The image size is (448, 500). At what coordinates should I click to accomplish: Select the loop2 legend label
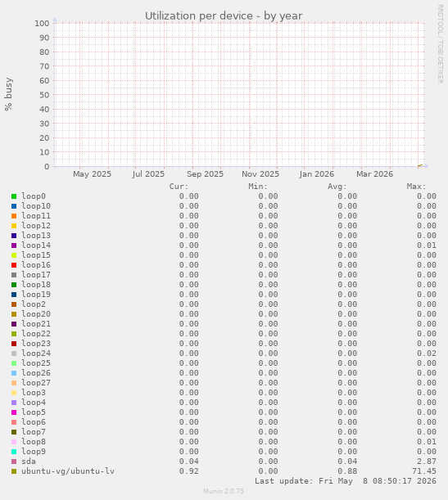coord(34,304)
